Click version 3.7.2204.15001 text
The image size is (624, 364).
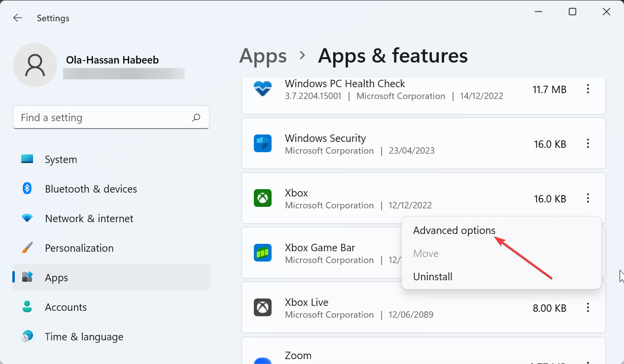click(313, 96)
